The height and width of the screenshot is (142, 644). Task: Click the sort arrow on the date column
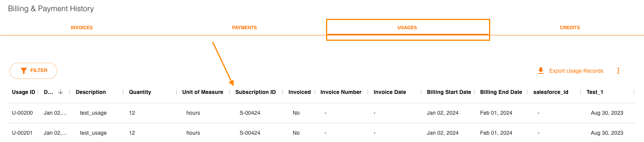tap(61, 92)
